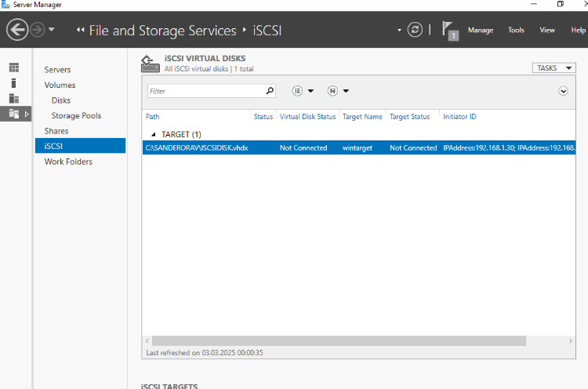588x389 pixels.
Task: Open the list view options dropdown
Action: click(303, 91)
